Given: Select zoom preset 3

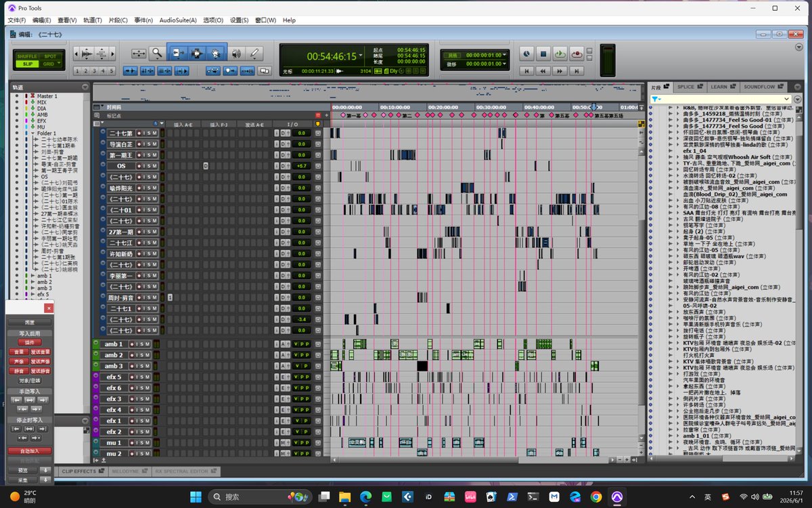Looking at the screenshot, I should click(x=95, y=70).
